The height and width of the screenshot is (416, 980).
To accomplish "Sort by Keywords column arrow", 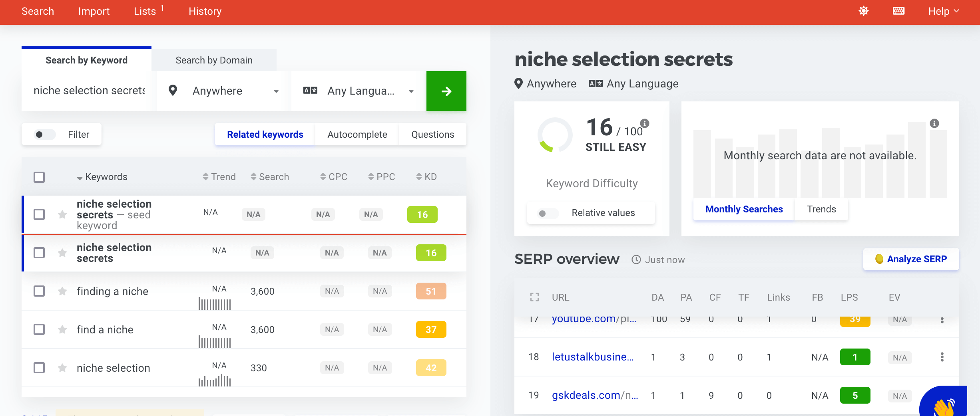I will click(80, 178).
